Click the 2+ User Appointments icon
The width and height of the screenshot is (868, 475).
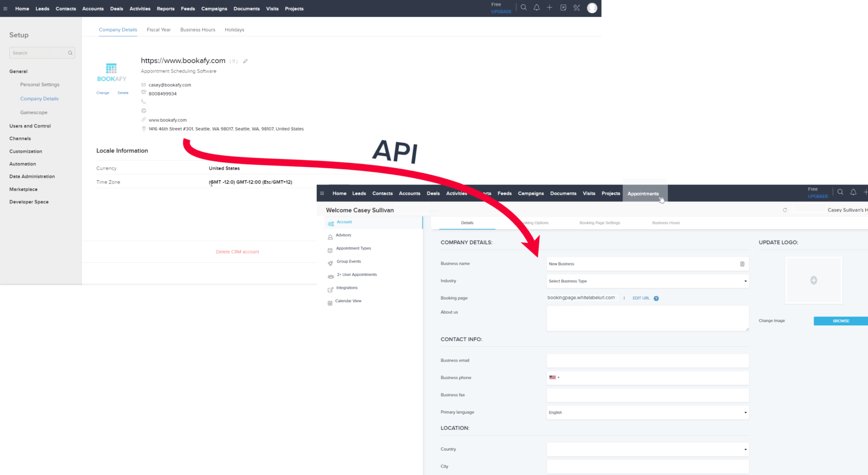pyautogui.click(x=330, y=277)
